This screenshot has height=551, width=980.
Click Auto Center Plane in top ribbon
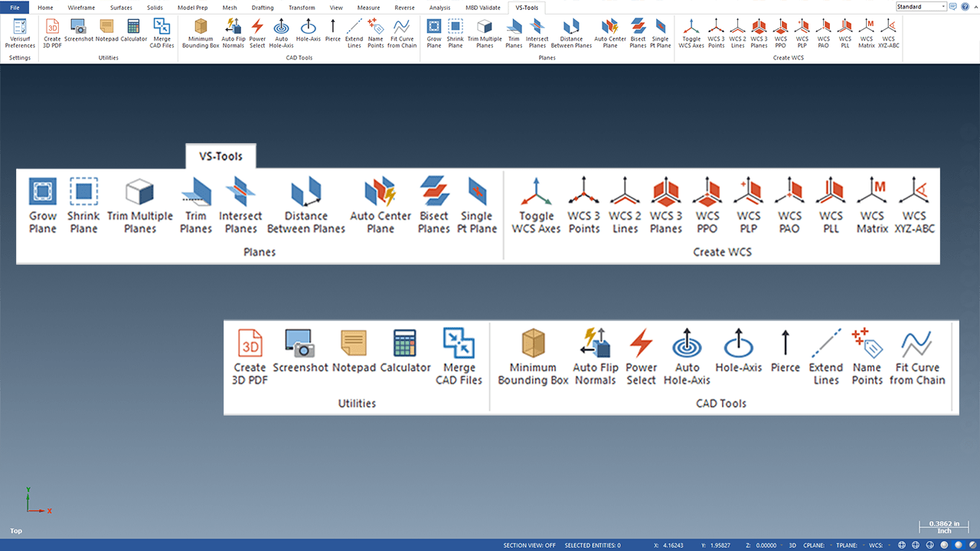tap(610, 33)
